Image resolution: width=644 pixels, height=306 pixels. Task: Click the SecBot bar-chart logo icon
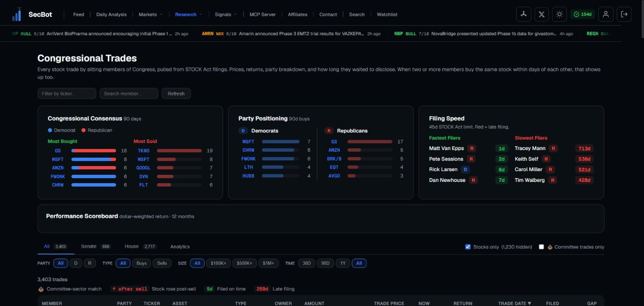pos(17,14)
